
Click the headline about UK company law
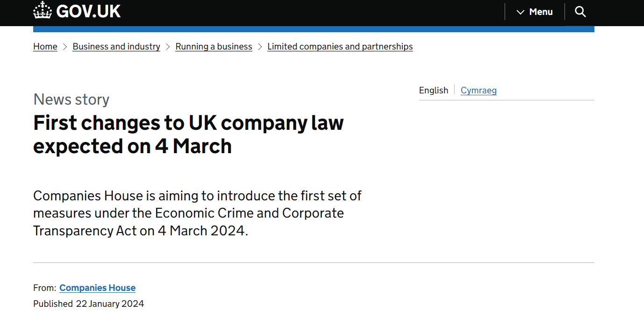click(188, 134)
